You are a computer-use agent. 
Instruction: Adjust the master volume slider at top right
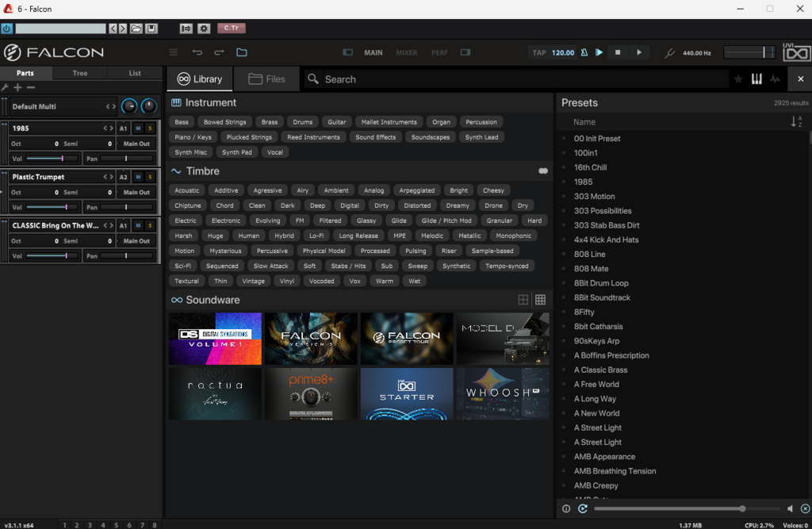coord(749,52)
